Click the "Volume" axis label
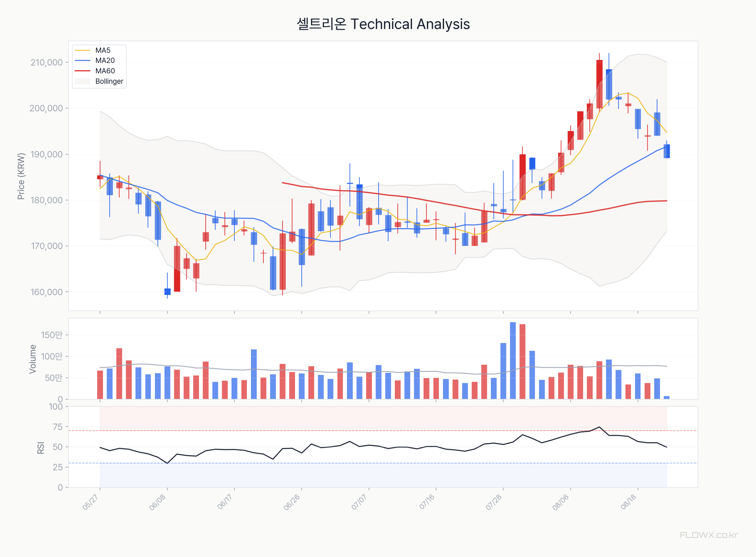The height and width of the screenshot is (557, 756). point(33,359)
